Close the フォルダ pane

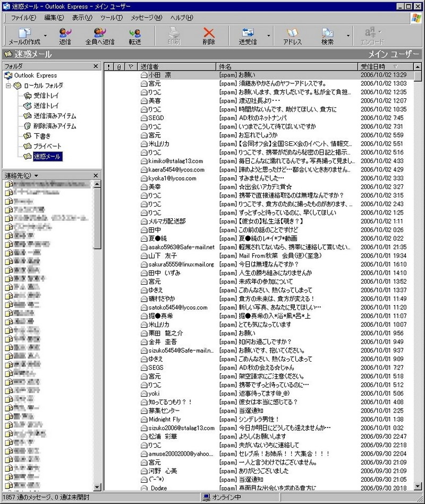pyautogui.click(x=96, y=66)
